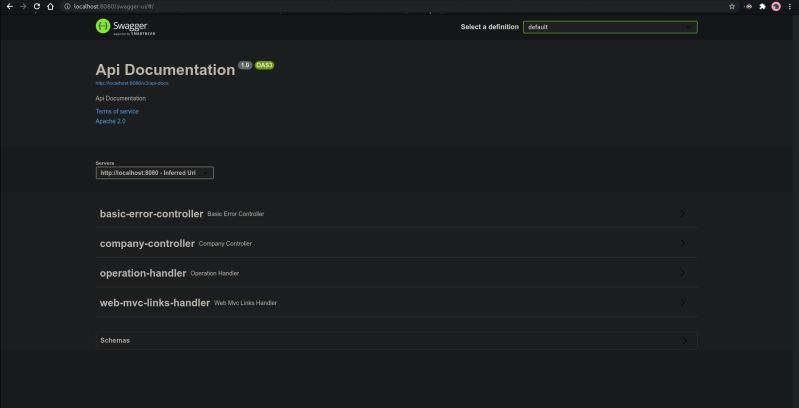The width and height of the screenshot is (799, 408).
Task: Open the Terms of service link
Action: (x=117, y=111)
